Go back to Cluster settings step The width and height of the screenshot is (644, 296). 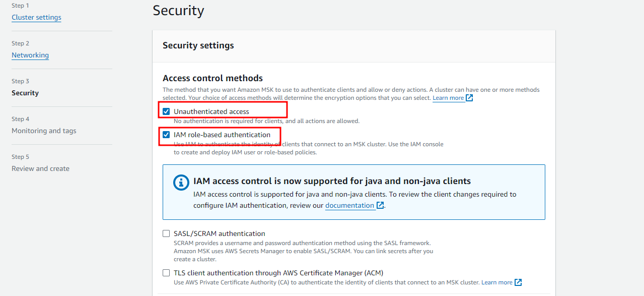(36, 17)
